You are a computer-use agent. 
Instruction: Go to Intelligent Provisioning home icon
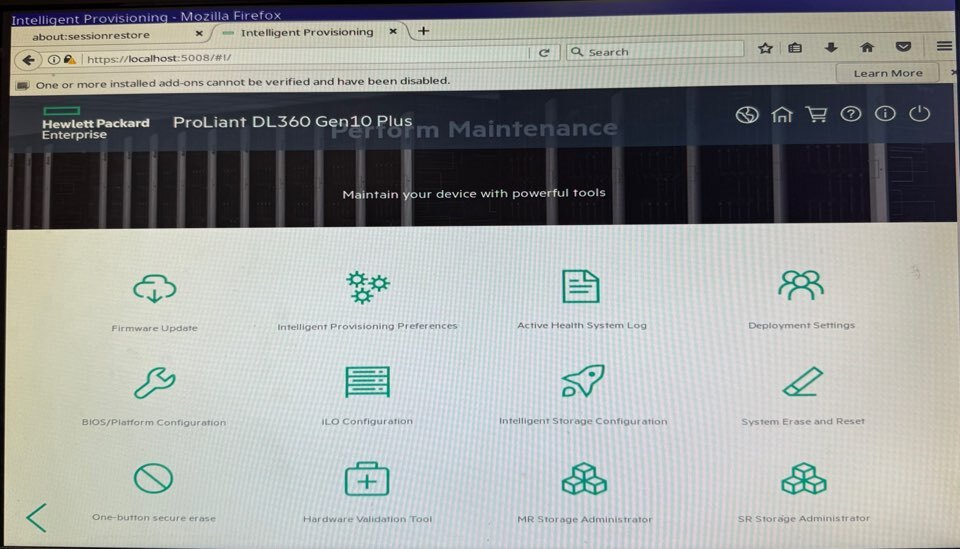coord(782,114)
